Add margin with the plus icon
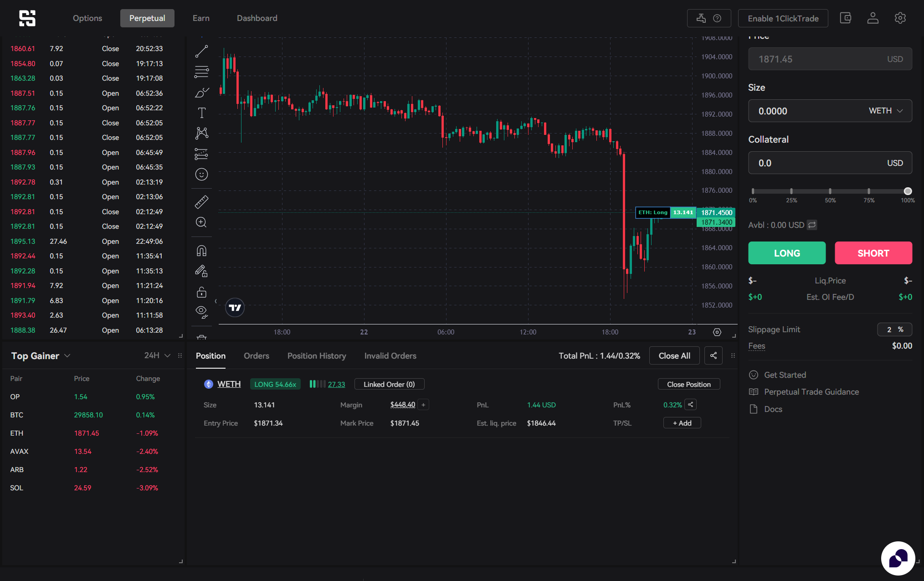This screenshot has width=924, height=581. [423, 405]
